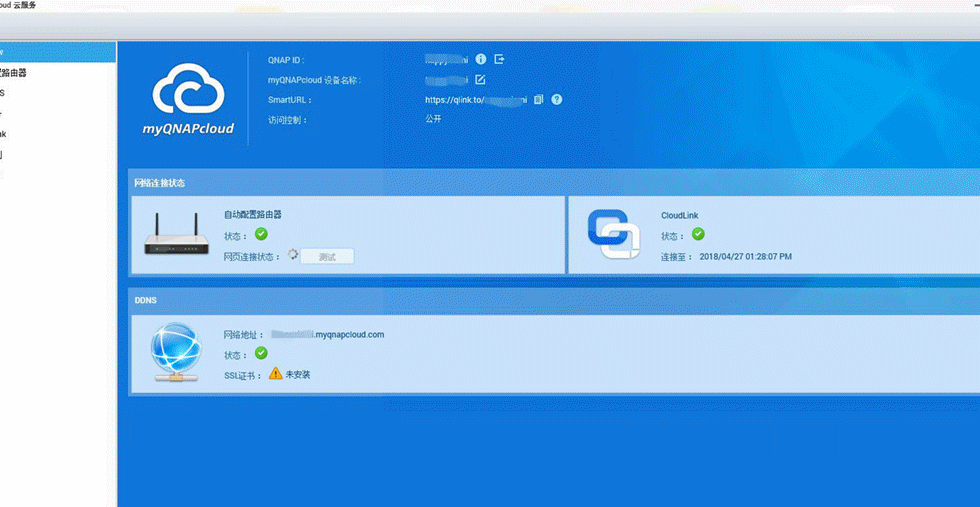
Task: Click the green status check under CloudLink
Action: (x=698, y=234)
